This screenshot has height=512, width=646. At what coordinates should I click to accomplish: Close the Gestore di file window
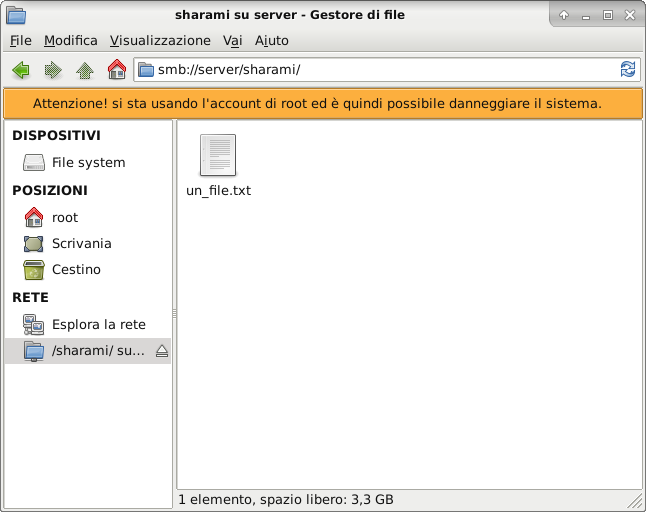[630, 15]
